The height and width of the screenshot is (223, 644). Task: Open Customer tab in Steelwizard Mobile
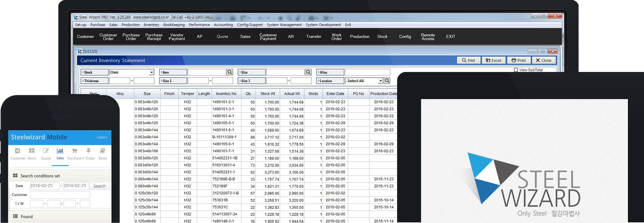coord(18,154)
